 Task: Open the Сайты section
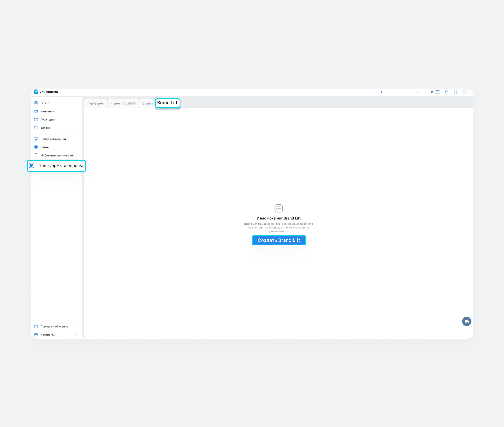coord(45,147)
